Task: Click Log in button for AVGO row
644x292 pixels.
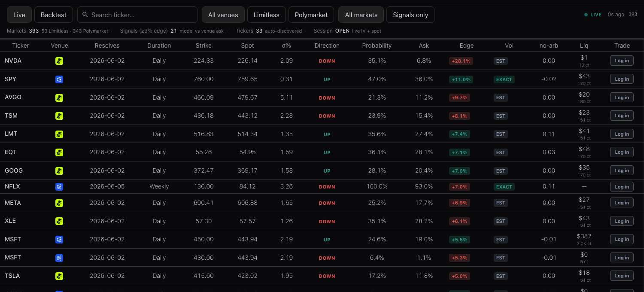Action: tap(622, 97)
